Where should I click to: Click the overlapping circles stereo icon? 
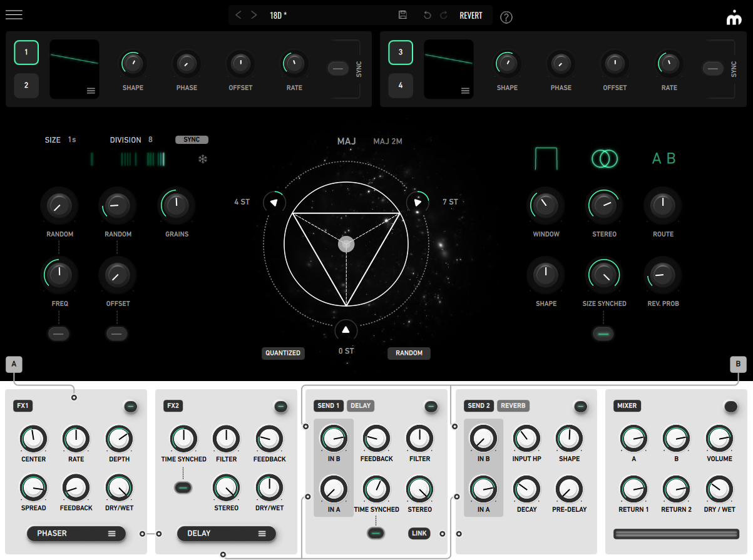tap(603, 159)
